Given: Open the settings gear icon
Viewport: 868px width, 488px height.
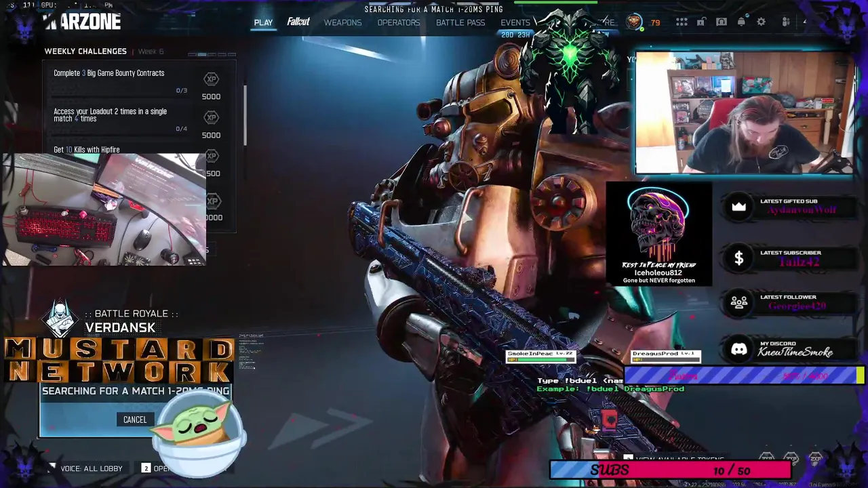Looking at the screenshot, I should tap(762, 22).
